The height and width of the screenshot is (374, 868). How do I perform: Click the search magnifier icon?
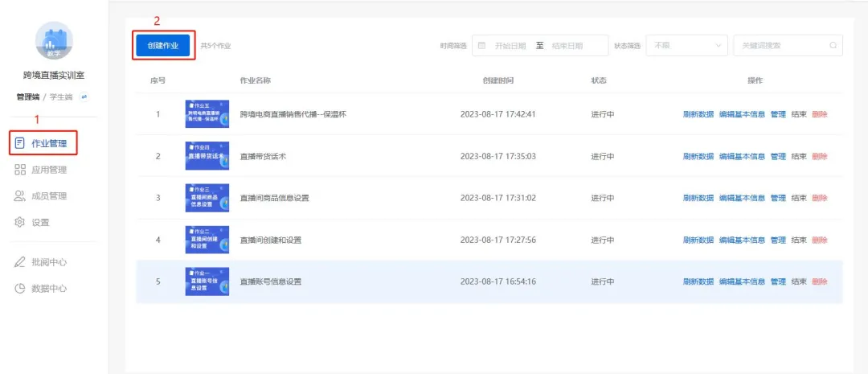(x=833, y=45)
